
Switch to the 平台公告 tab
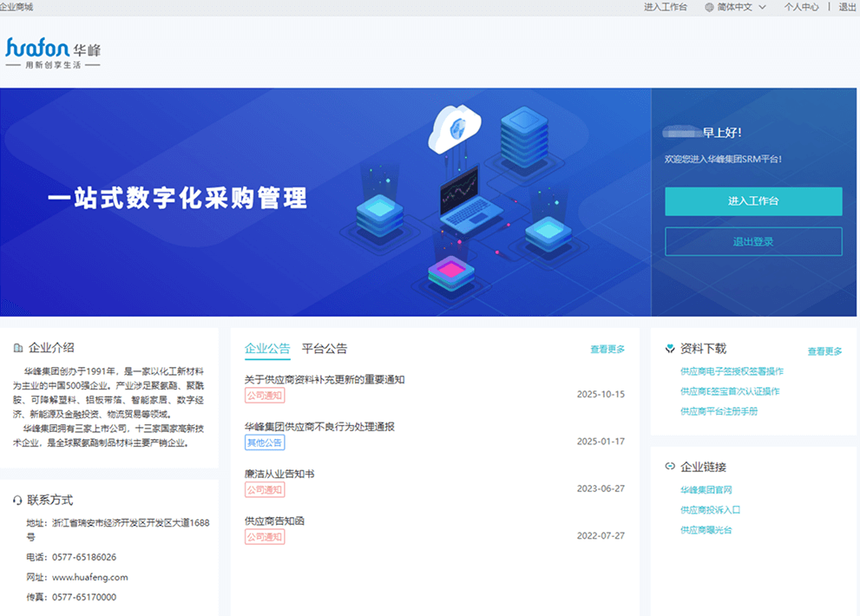tap(324, 349)
